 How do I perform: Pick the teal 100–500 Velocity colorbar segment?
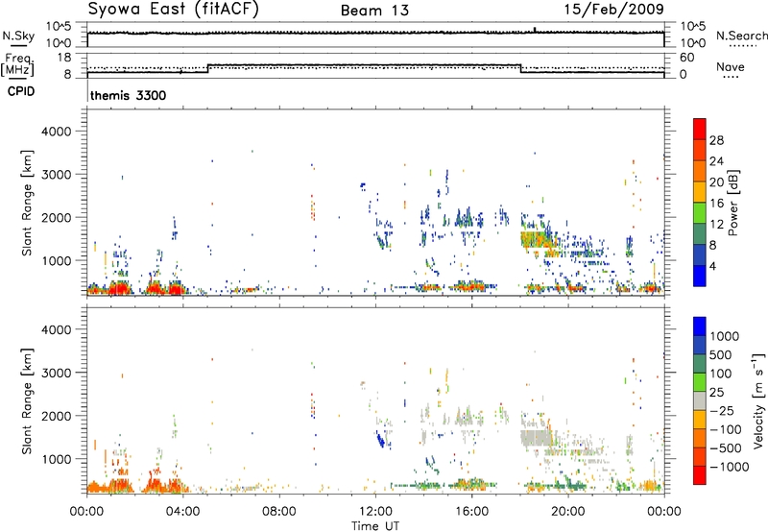click(x=700, y=364)
